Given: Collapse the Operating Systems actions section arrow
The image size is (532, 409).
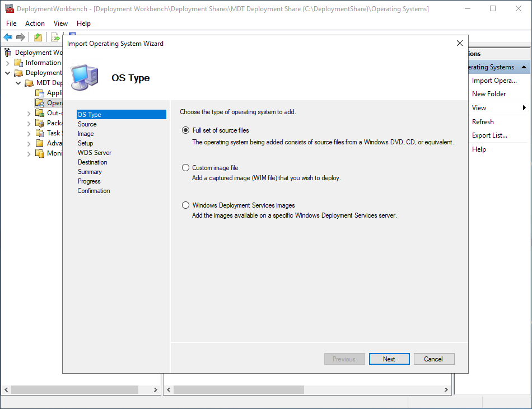Looking at the screenshot, I should tap(524, 67).
